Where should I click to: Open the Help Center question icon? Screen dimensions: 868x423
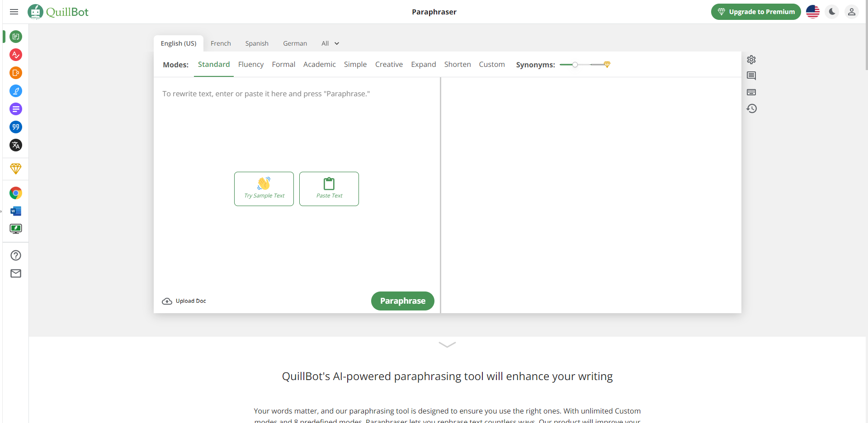pyautogui.click(x=16, y=255)
